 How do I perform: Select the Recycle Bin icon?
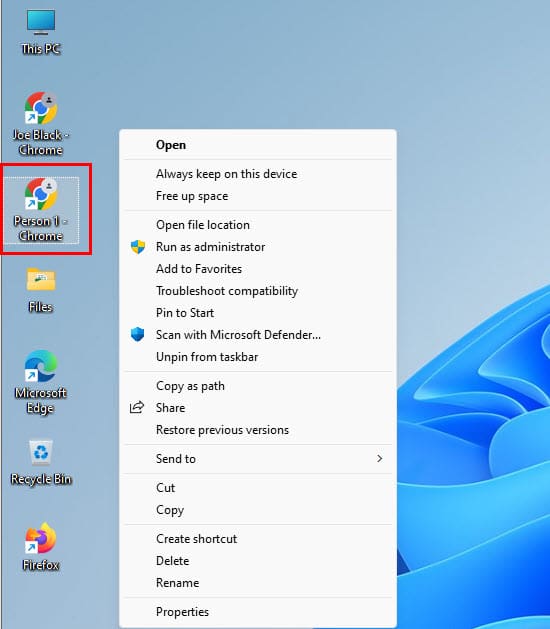point(41,462)
